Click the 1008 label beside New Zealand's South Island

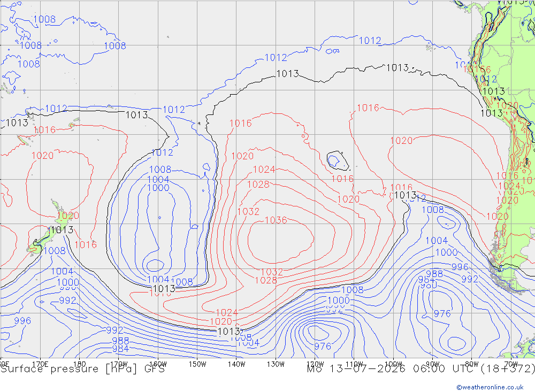(55, 251)
